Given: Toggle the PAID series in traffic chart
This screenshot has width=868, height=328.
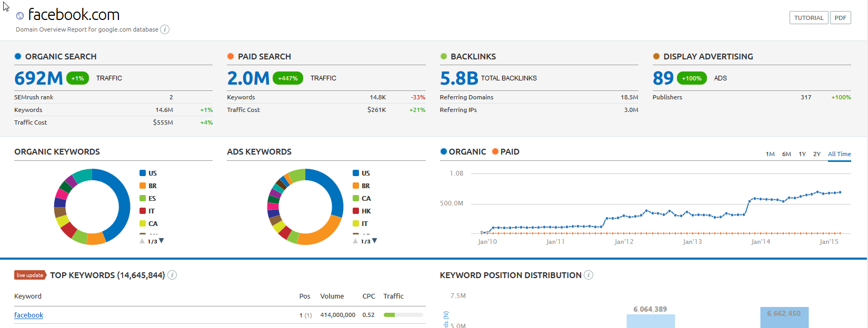Looking at the screenshot, I should (505, 152).
